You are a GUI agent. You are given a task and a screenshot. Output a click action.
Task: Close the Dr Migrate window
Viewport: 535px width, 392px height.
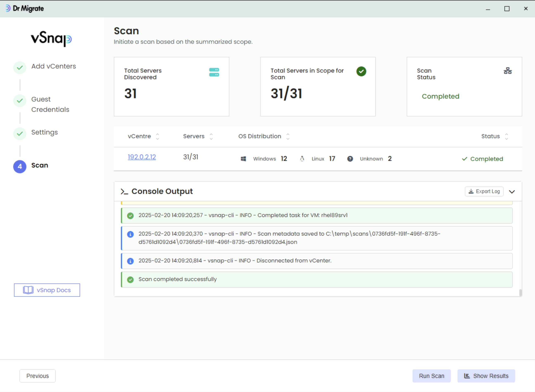tap(526, 9)
